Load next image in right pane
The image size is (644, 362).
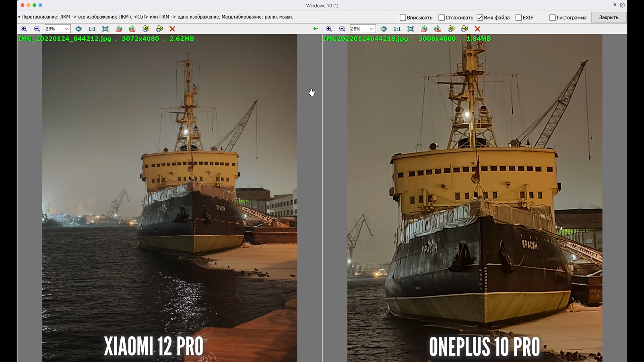click(464, 29)
